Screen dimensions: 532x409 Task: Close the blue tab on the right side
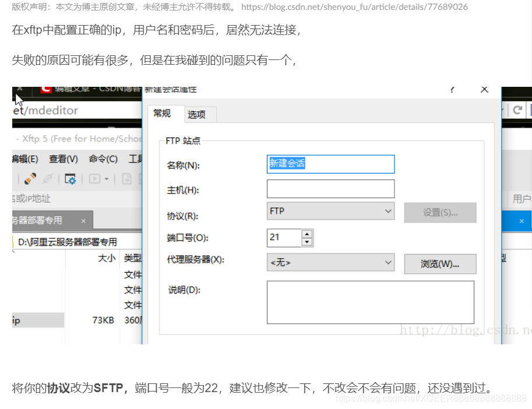[x=522, y=221]
